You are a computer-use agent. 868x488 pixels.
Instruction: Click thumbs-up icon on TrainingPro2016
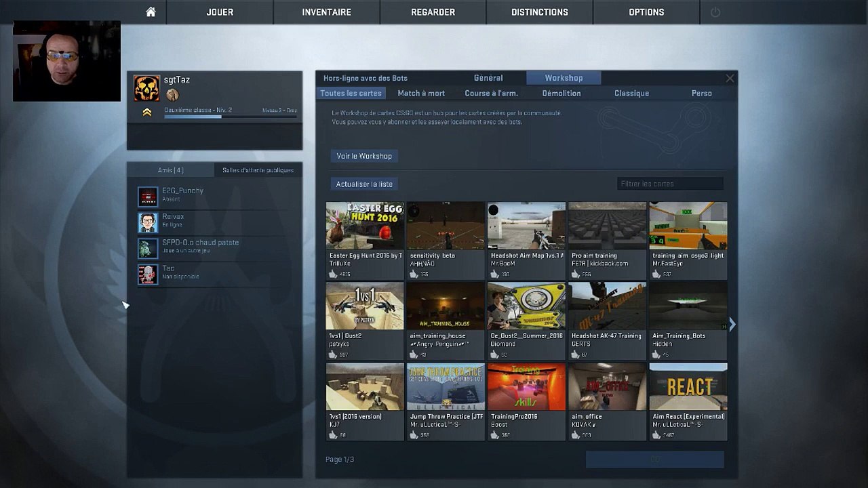pos(494,435)
